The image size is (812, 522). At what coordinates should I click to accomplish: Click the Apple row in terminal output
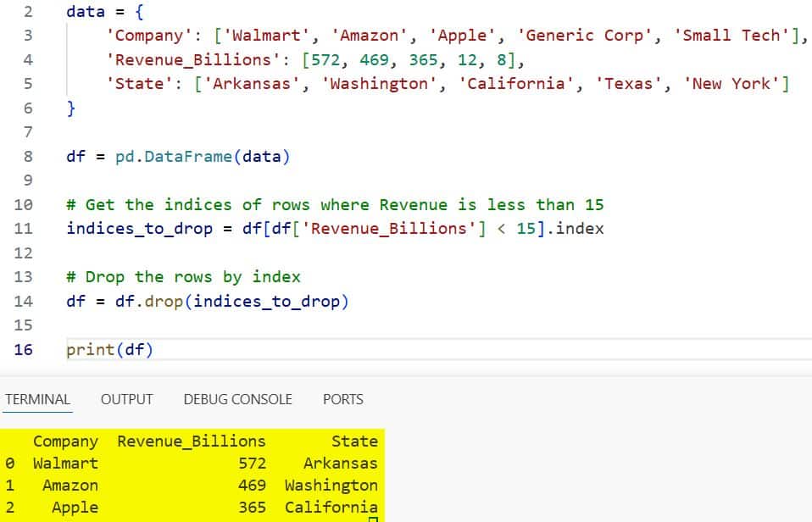(75, 507)
